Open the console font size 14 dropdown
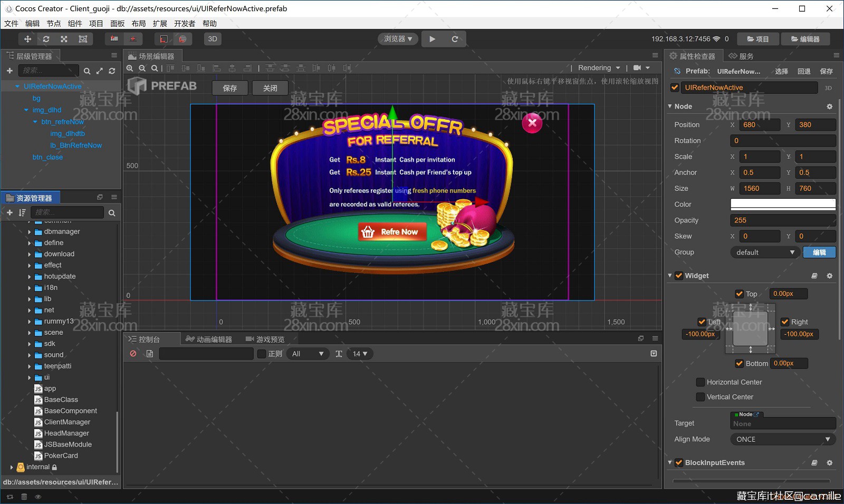Image resolution: width=844 pixels, height=504 pixels. 360,354
